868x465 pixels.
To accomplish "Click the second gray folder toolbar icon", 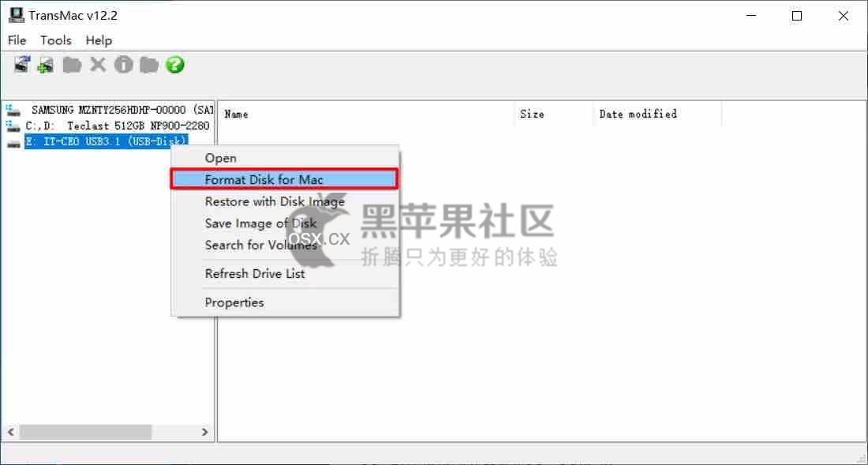I will [x=149, y=65].
